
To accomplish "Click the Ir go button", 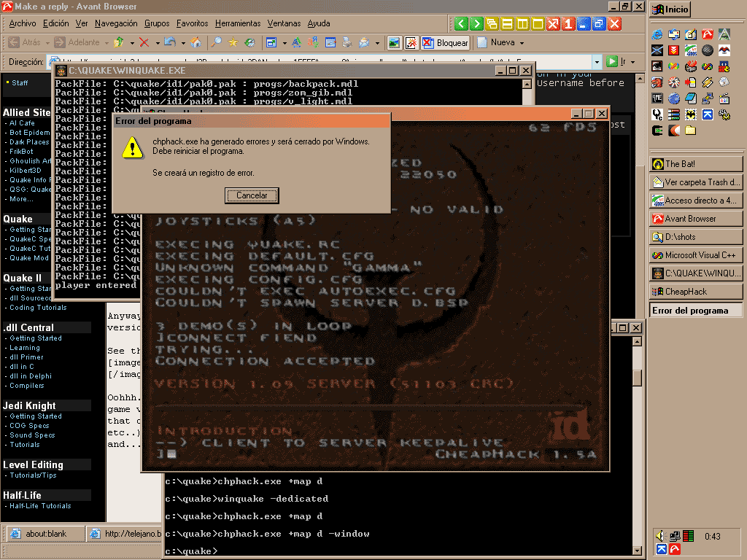I will coord(616,62).
